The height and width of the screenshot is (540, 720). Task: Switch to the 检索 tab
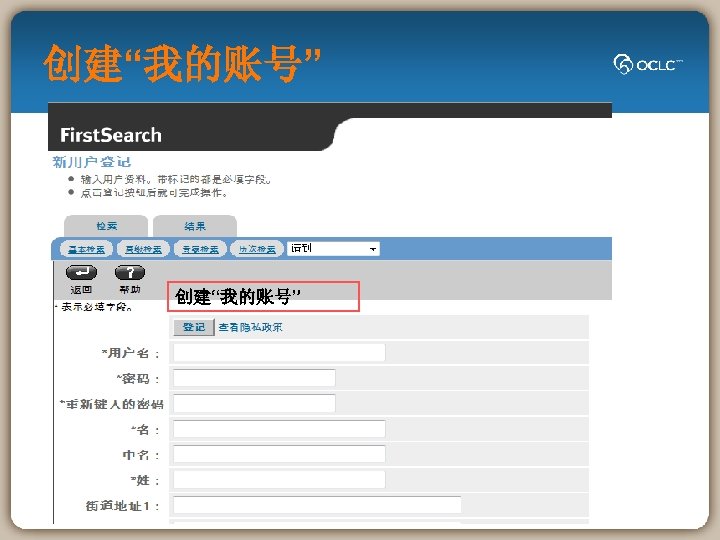click(x=106, y=226)
